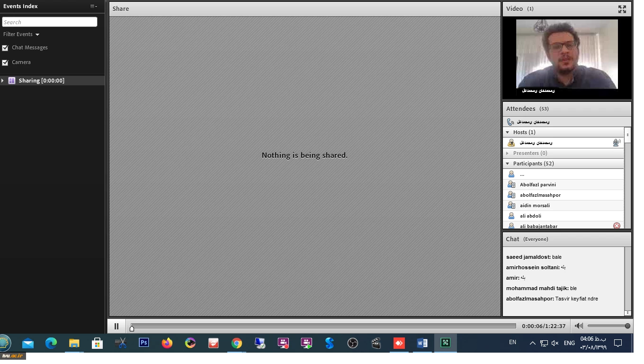Viewport: 644px width, 364px height.
Task: Collapse the Hosts (1) group
Action: 508,132
